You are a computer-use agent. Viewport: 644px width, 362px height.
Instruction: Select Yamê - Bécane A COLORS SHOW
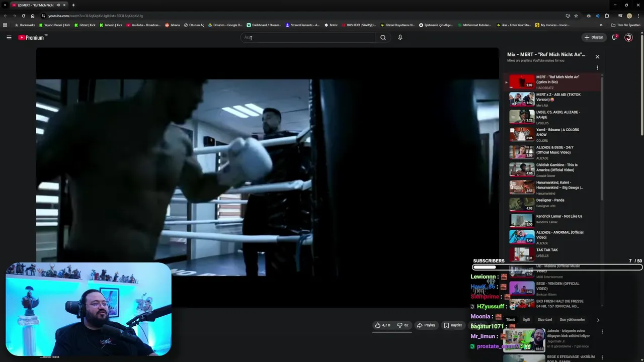(x=552, y=134)
